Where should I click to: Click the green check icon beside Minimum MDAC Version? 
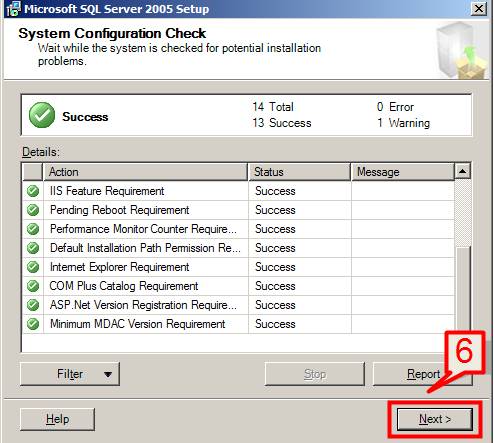[33, 324]
